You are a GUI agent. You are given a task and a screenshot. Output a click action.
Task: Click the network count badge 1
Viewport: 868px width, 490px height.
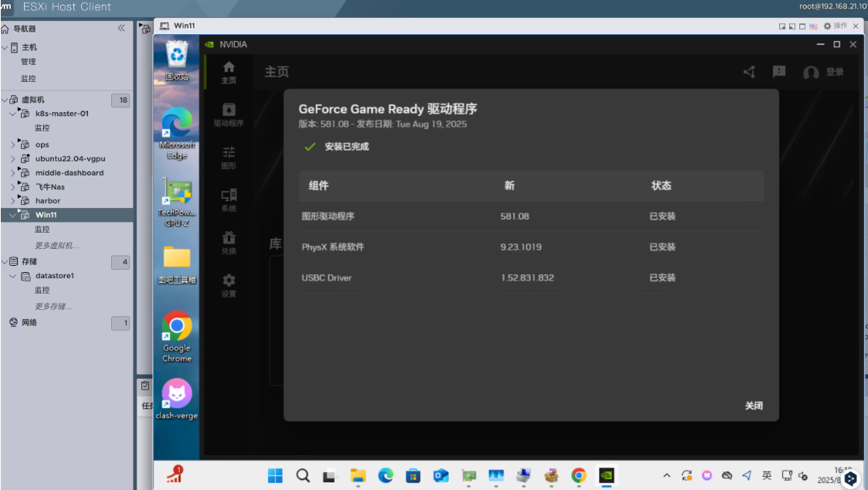click(120, 323)
